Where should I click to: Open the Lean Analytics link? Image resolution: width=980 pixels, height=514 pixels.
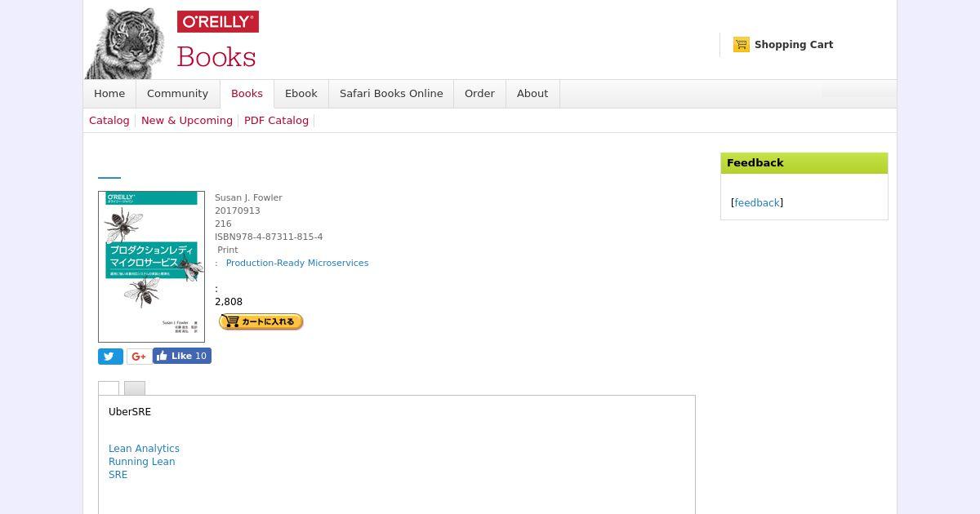pyautogui.click(x=144, y=449)
